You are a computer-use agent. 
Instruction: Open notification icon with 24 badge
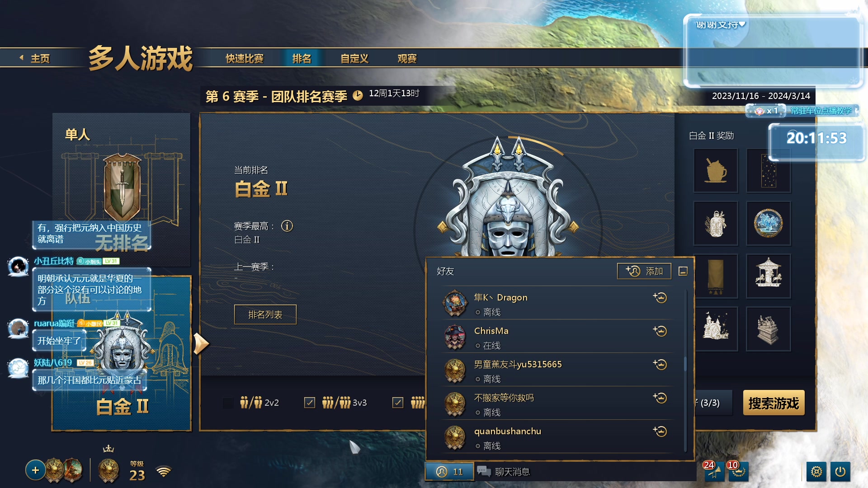pyautogui.click(x=713, y=471)
